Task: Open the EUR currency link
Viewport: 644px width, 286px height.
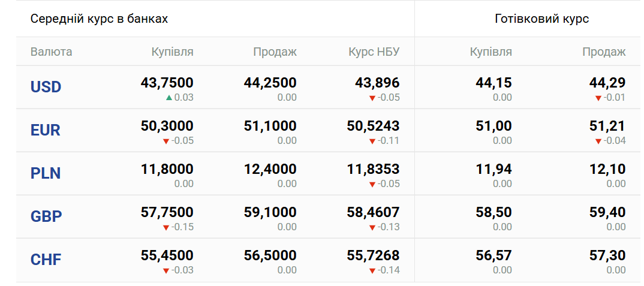Action: (46, 130)
